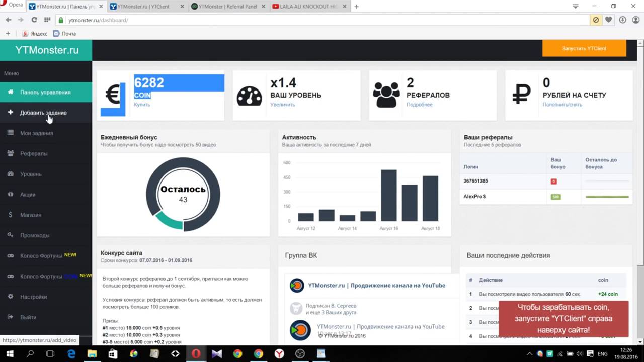Open Панель управления in the sidebar

click(x=46, y=92)
